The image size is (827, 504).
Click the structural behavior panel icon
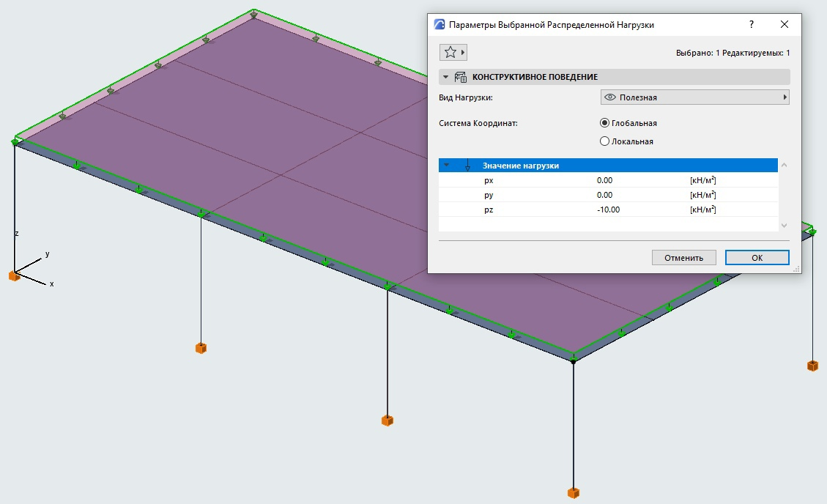coord(461,77)
